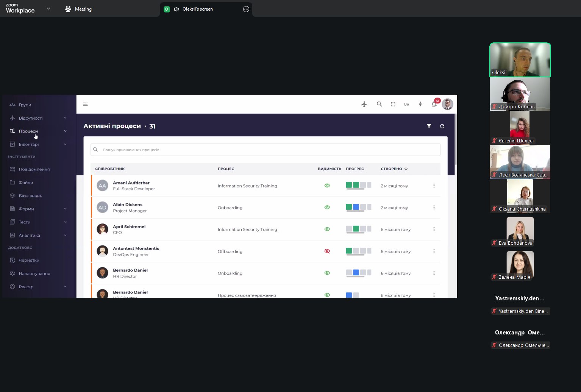581x392 pixels.
Task: Click progress bar for Bernardo Daniel Onboarding
Action: coord(358,273)
